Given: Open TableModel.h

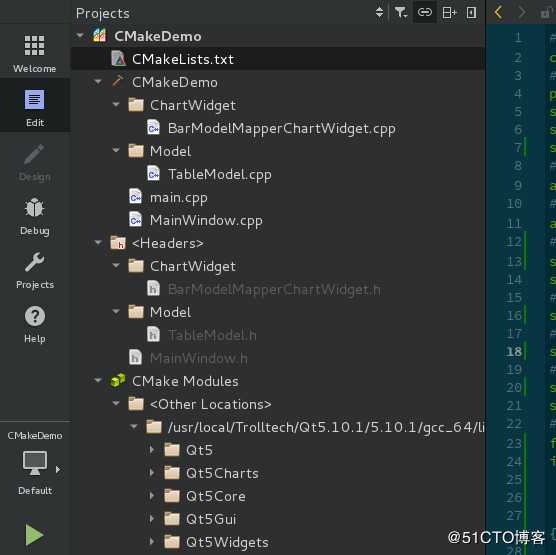Looking at the screenshot, I should point(212,335).
